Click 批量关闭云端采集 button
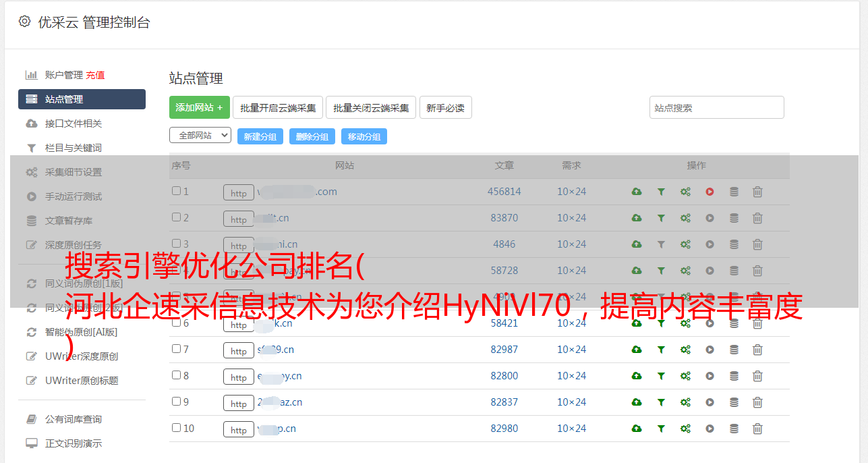868x463 pixels. click(x=371, y=107)
